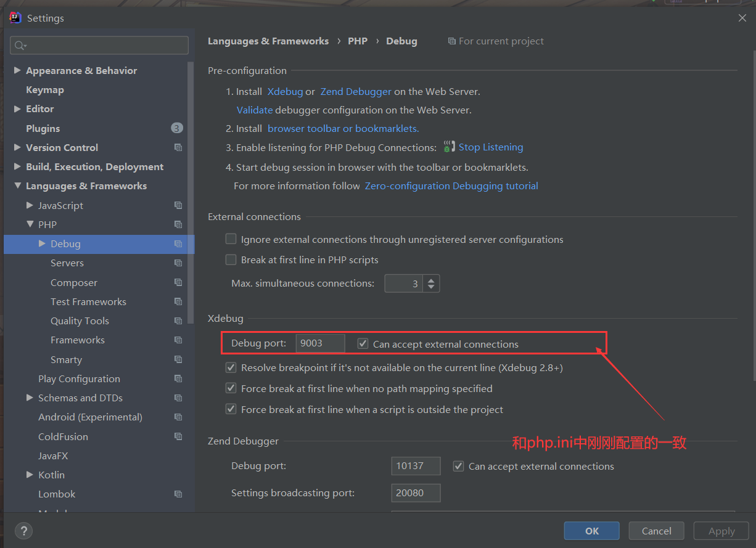Click project-level icon beside Android (Experimental)

click(x=178, y=417)
